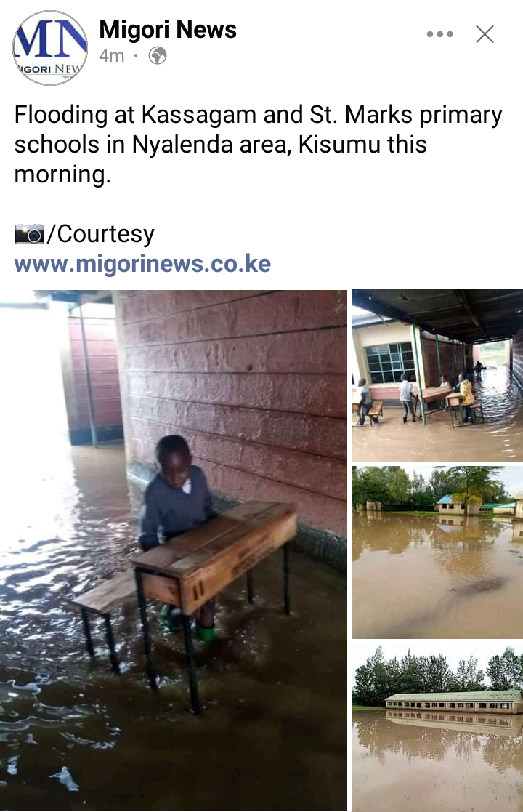
Task: Tap the post text about Kassagam flooding
Action: (x=258, y=145)
